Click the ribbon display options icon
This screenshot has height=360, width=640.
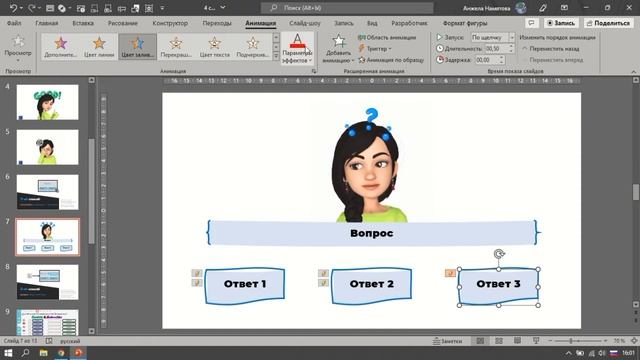564,8
